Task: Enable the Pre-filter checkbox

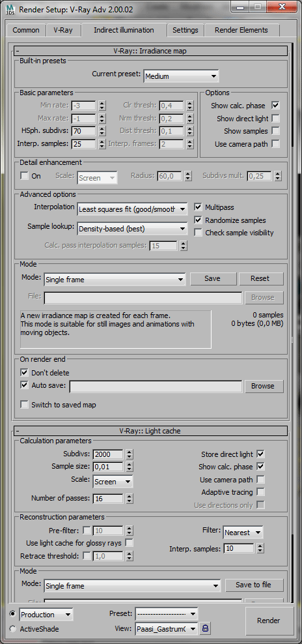Action: click(87, 530)
